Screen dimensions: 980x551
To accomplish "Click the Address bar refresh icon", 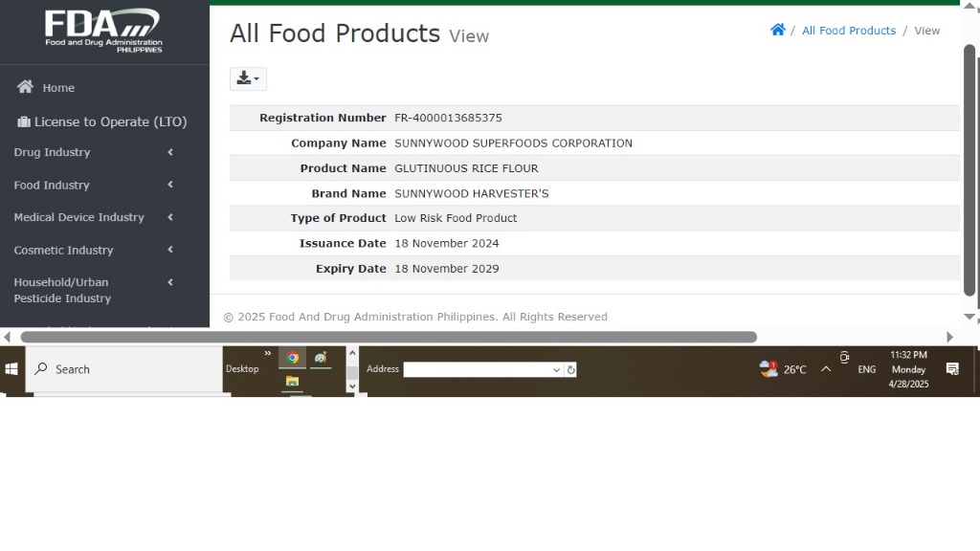I will coord(571,369).
